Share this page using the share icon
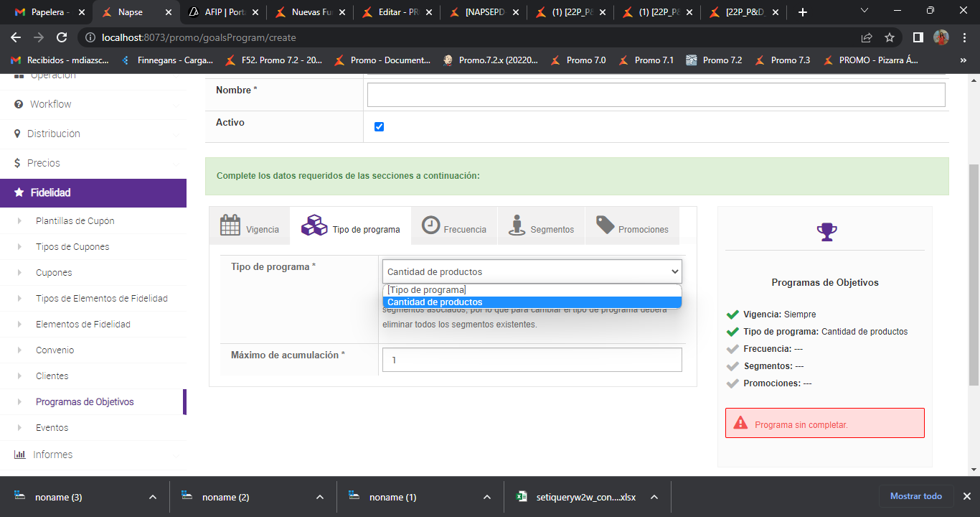Image resolution: width=980 pixels, height=517 pixels. click(867, 37)
